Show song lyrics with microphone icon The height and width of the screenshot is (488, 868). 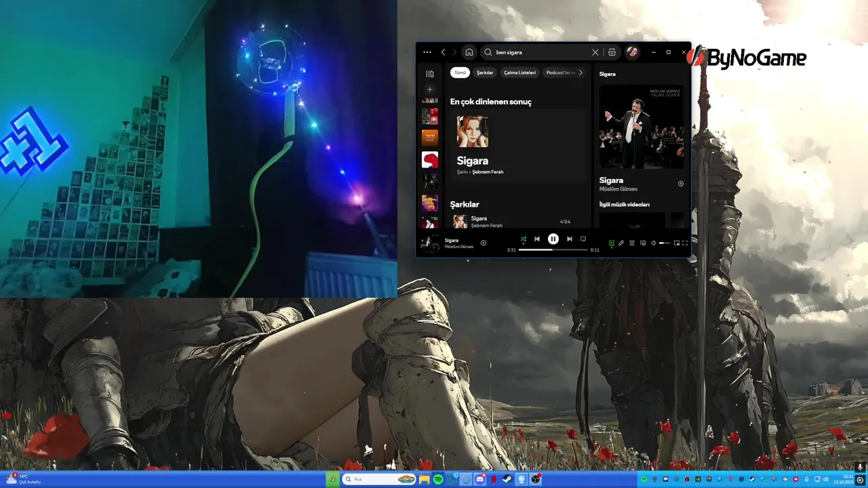pos(621,243)
